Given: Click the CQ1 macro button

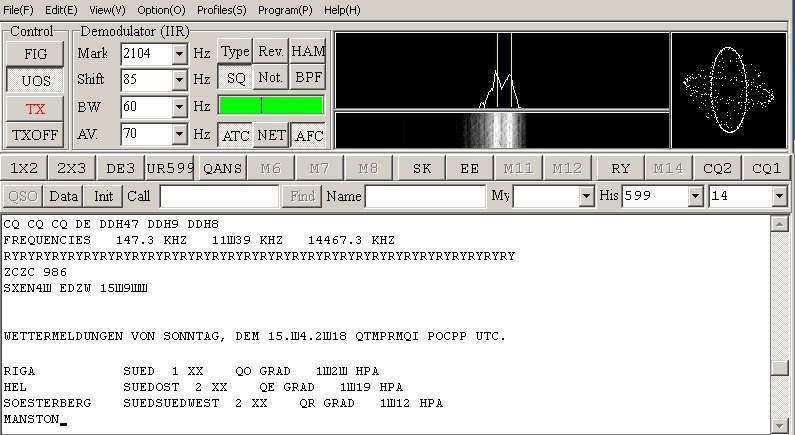Looking at the screenshot, I should coord(766,168).
